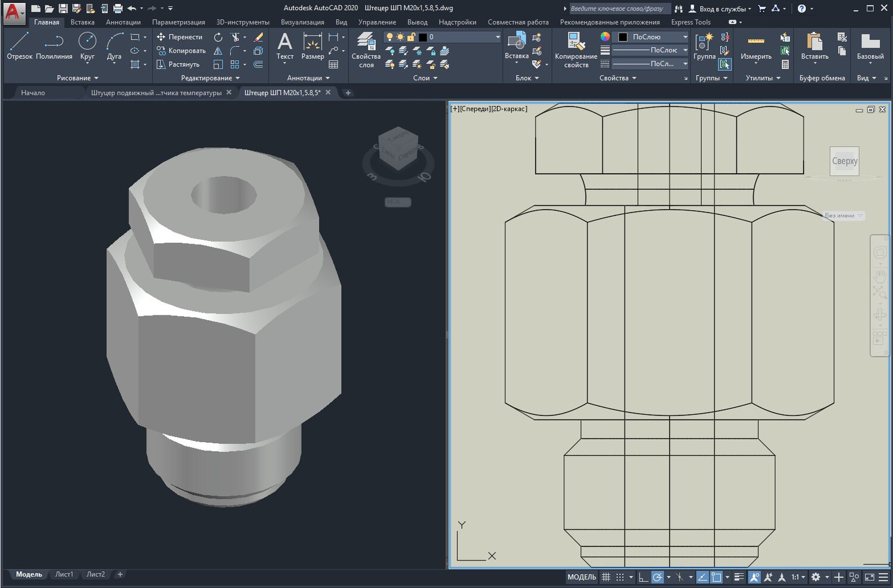Expand the Рисование panel
Screen dimensions: 893x588
[77, 78]
